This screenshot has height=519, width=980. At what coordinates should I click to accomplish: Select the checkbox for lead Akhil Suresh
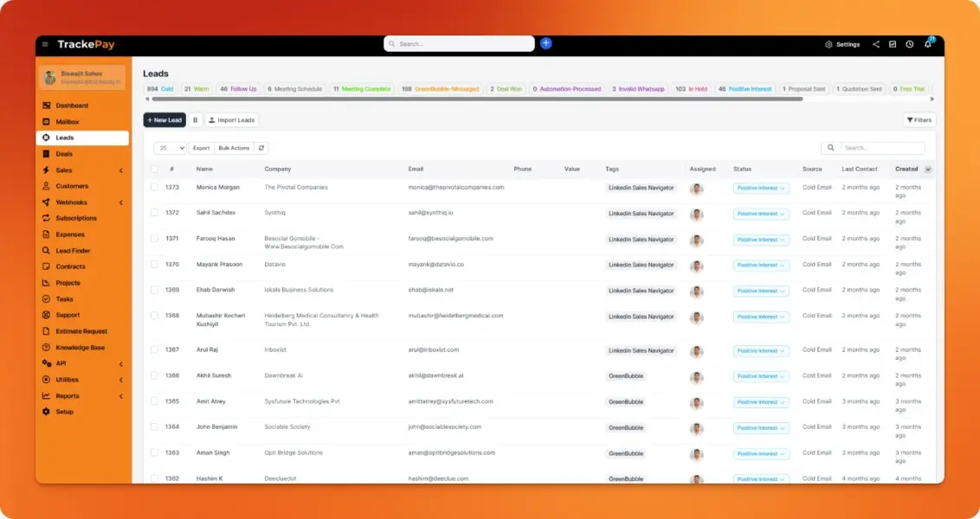[x=154, y=376]
